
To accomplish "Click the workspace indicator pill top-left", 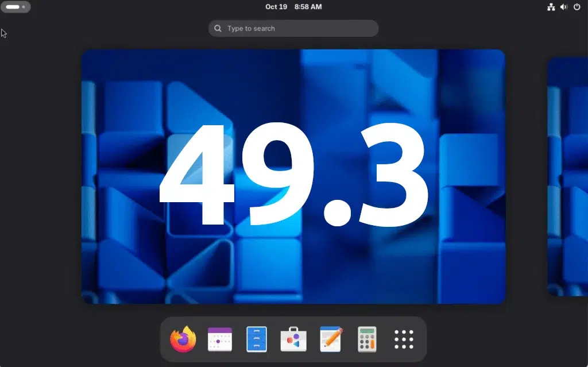I will [x=13, y=6].
